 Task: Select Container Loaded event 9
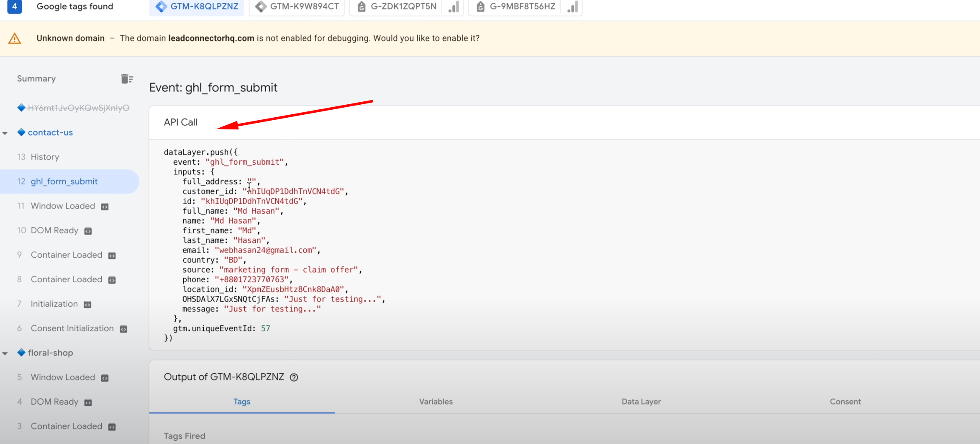point(66,255)
